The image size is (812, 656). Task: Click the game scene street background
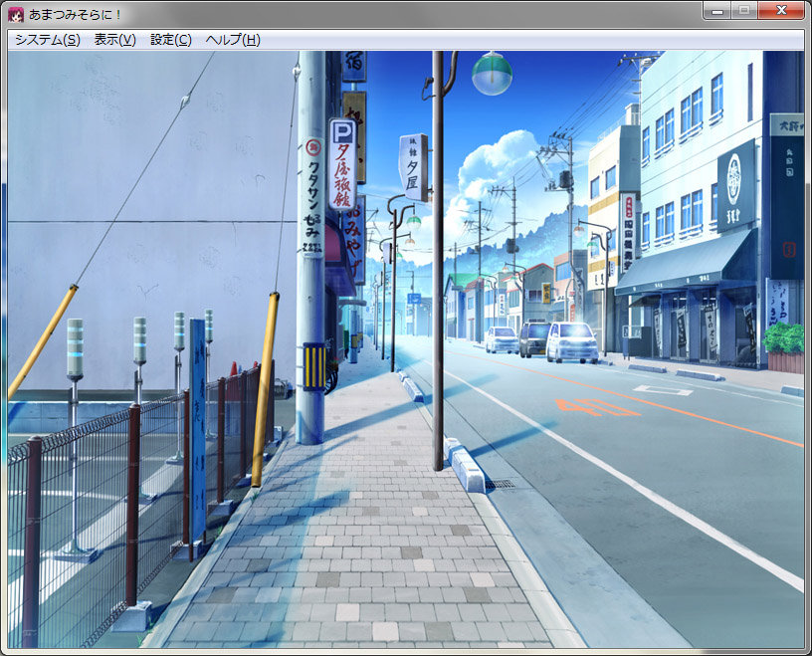[x=406, y=349]
